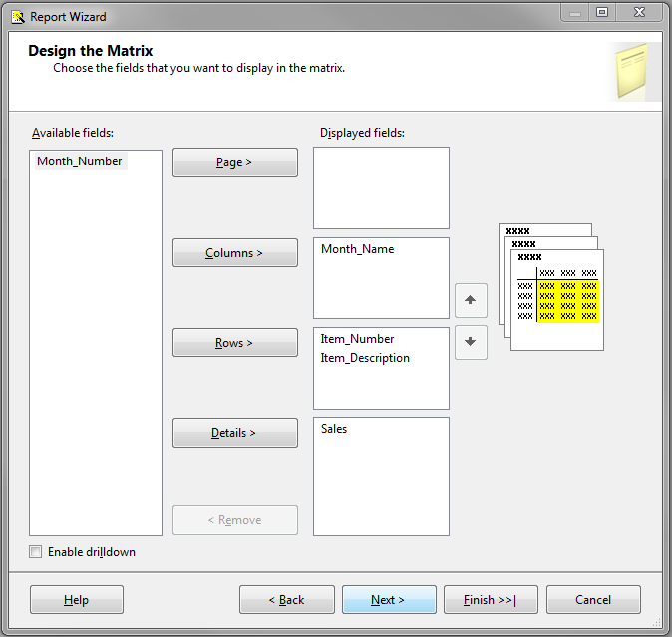Select Month_Name in the Columns list
672x637 pixels.
[357, 249]
